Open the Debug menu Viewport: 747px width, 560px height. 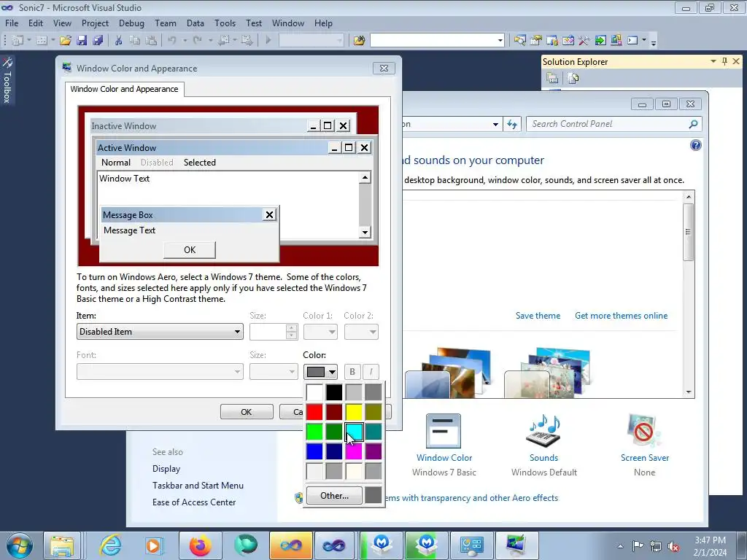point(131,23)
